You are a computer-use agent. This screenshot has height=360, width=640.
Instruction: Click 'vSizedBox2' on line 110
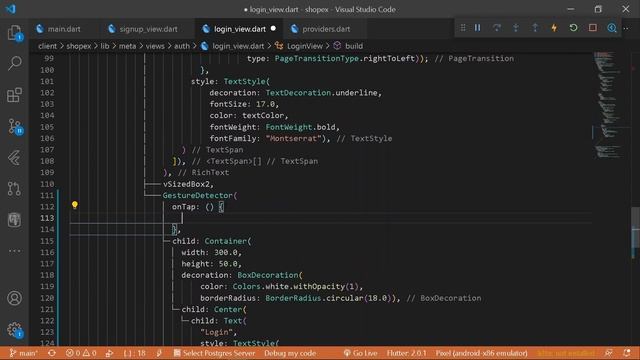coord(186,184)
